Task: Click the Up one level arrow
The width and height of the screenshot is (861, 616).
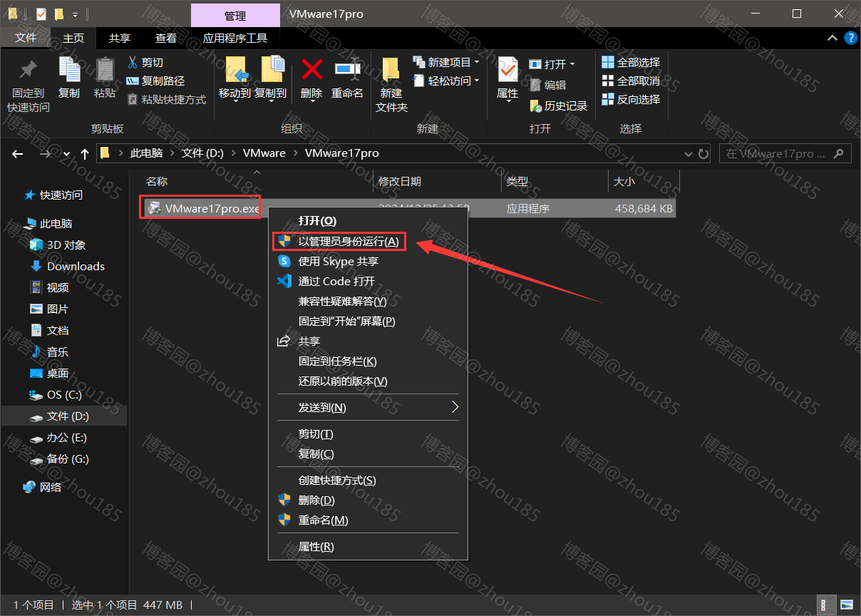Action: tap(85, 153)
